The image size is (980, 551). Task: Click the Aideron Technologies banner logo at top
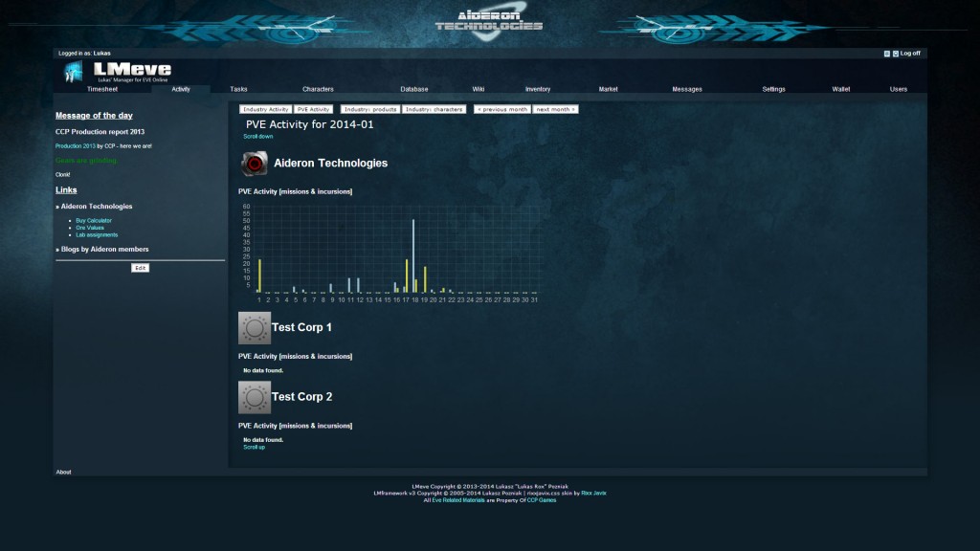coord(489,21)
